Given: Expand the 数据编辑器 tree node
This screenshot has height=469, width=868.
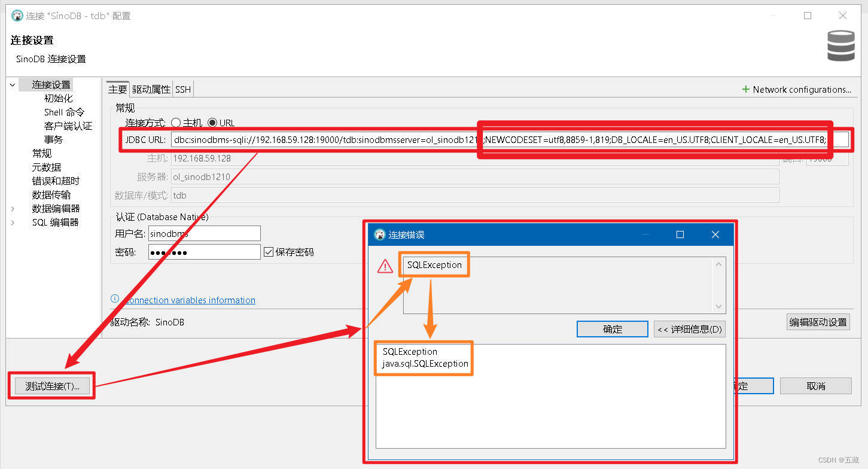Looking at the screenshot, I should [x=13, y=209].
